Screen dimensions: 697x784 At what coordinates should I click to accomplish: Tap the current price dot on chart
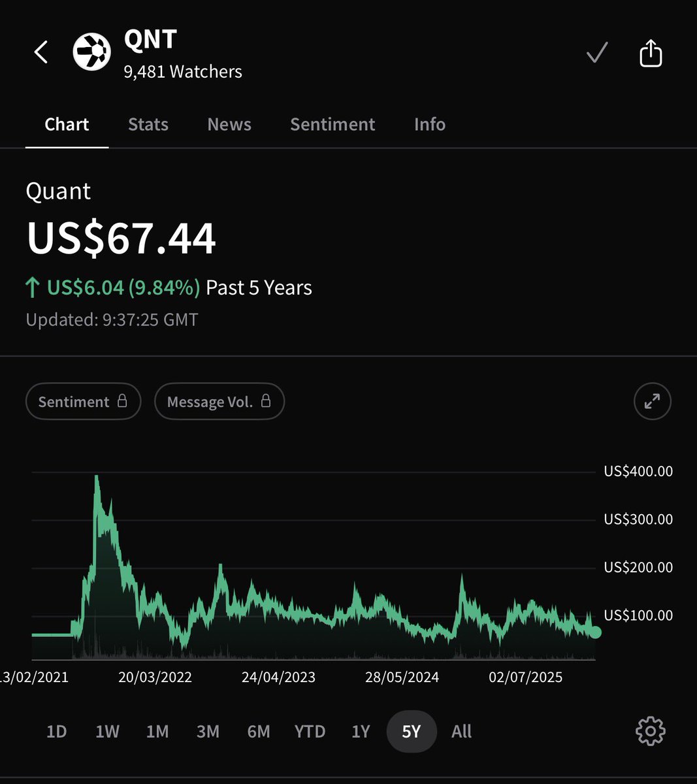point(594,632)
